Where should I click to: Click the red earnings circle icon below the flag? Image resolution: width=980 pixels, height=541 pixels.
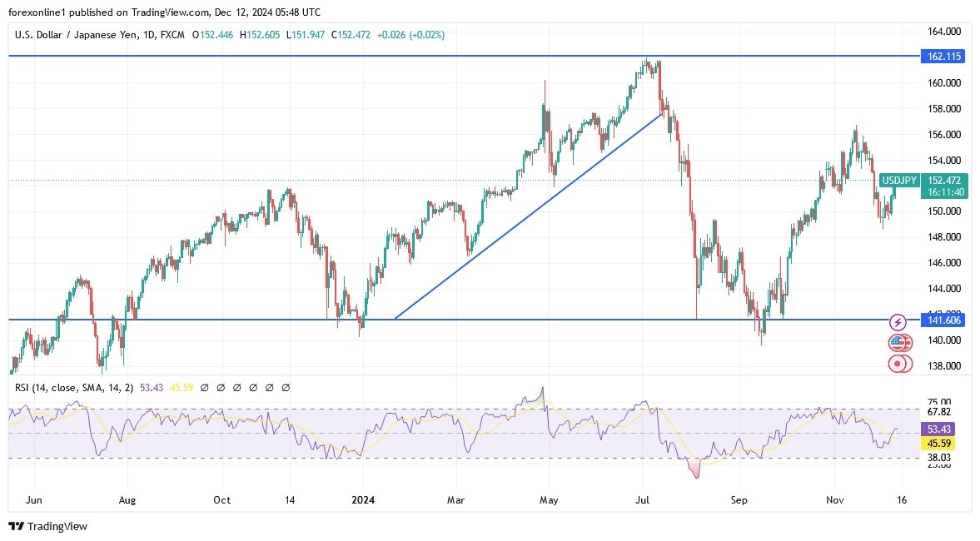point(898,364)
